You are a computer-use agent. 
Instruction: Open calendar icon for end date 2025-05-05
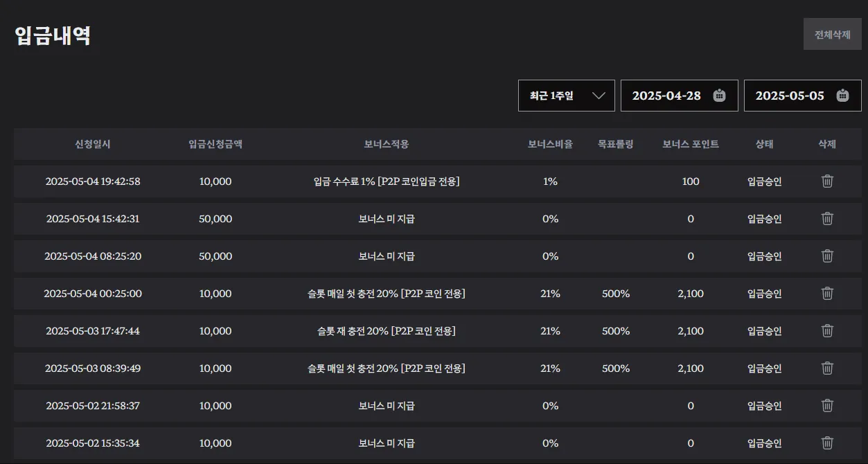[x=842, y=96]
